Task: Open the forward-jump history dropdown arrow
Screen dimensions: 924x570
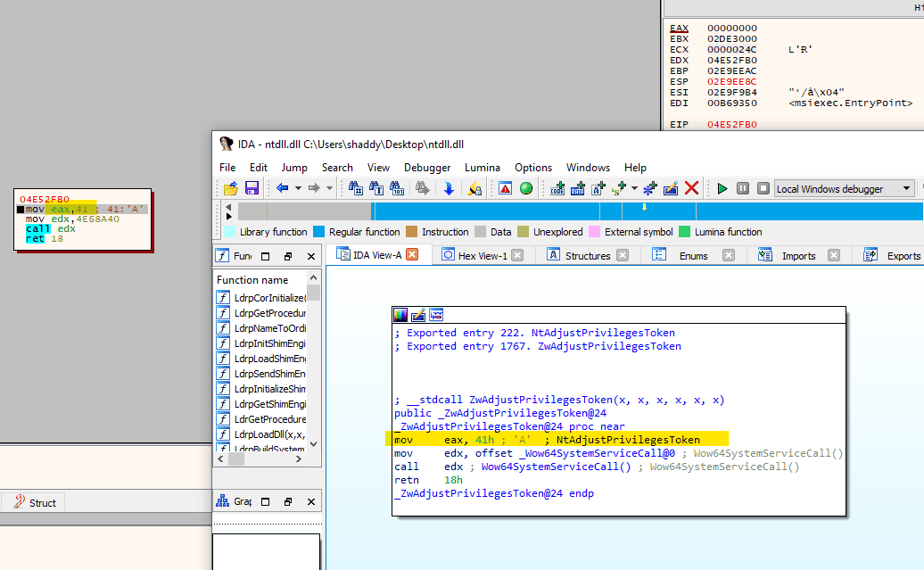Action: (329, 188)
